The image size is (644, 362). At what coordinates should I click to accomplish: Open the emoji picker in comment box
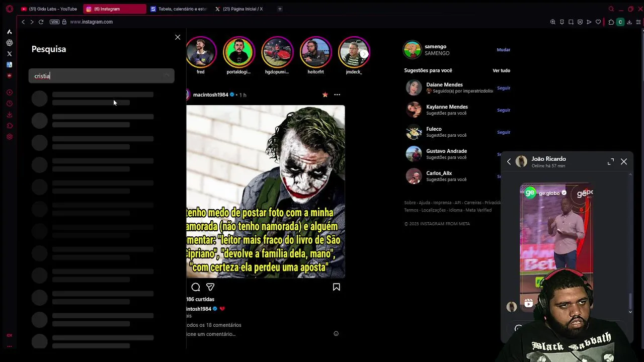336,334
